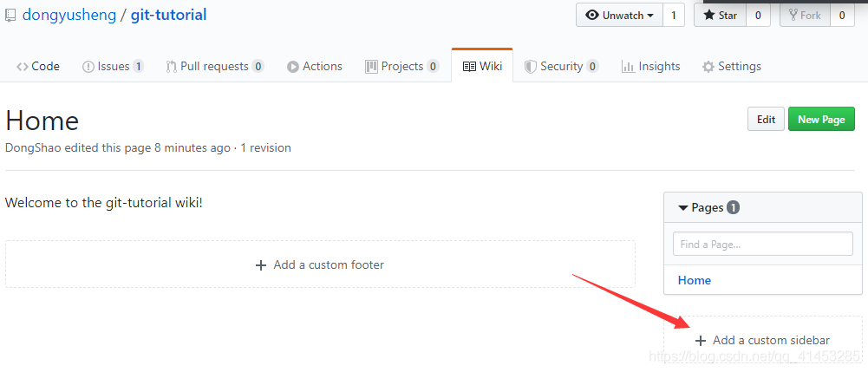This screenshot has width=868, height=372.
Task: Click the Settings gear icon
Action: (x=708, y=67)
